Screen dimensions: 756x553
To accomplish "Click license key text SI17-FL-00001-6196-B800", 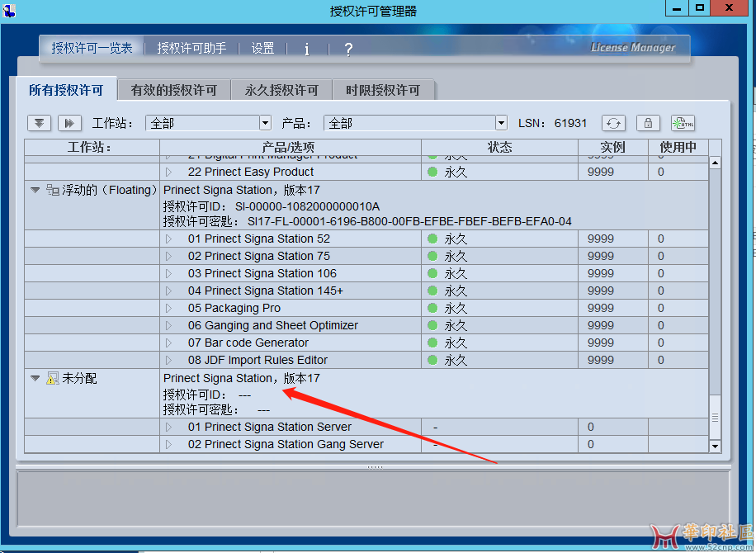I will [x=410, y=221].
